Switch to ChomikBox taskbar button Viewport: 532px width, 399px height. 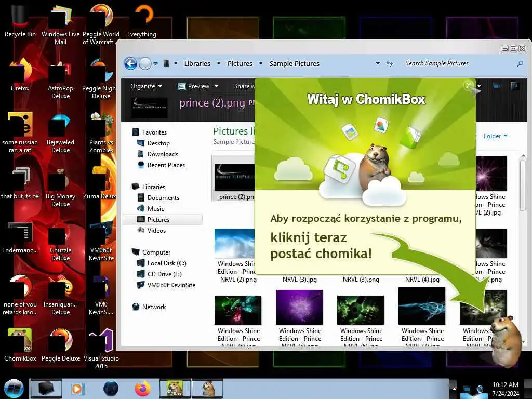coord(175,389)
